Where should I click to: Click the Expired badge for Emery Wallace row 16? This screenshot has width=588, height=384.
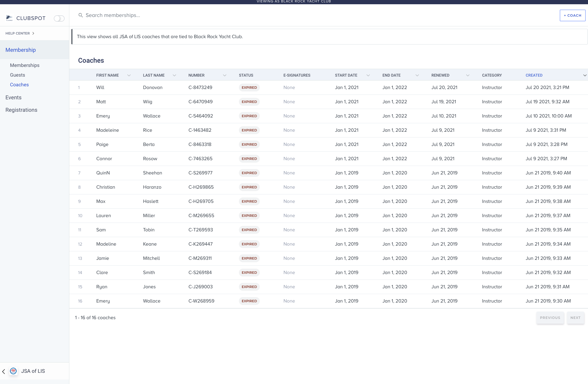249,301
